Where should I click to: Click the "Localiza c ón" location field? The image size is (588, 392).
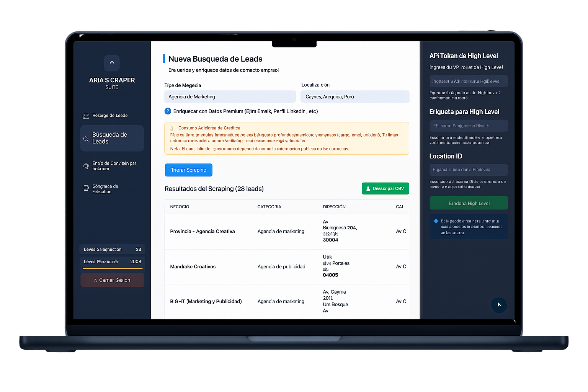[x=355, y=96]
